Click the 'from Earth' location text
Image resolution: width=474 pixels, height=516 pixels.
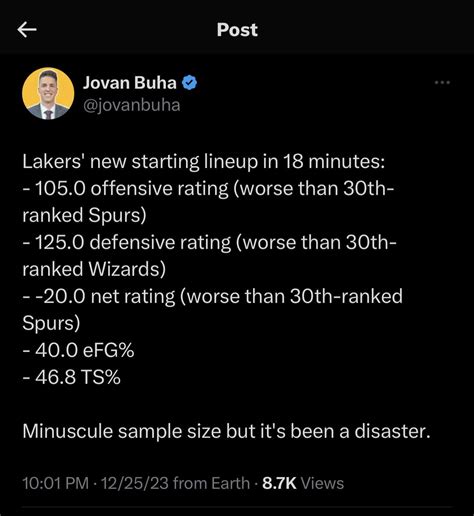[x=212, y=483]
